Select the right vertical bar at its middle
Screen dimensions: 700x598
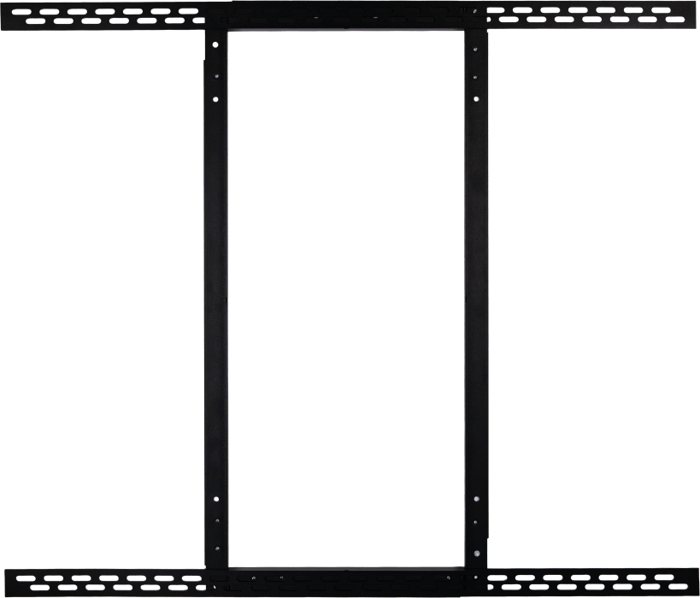point(476,299)
